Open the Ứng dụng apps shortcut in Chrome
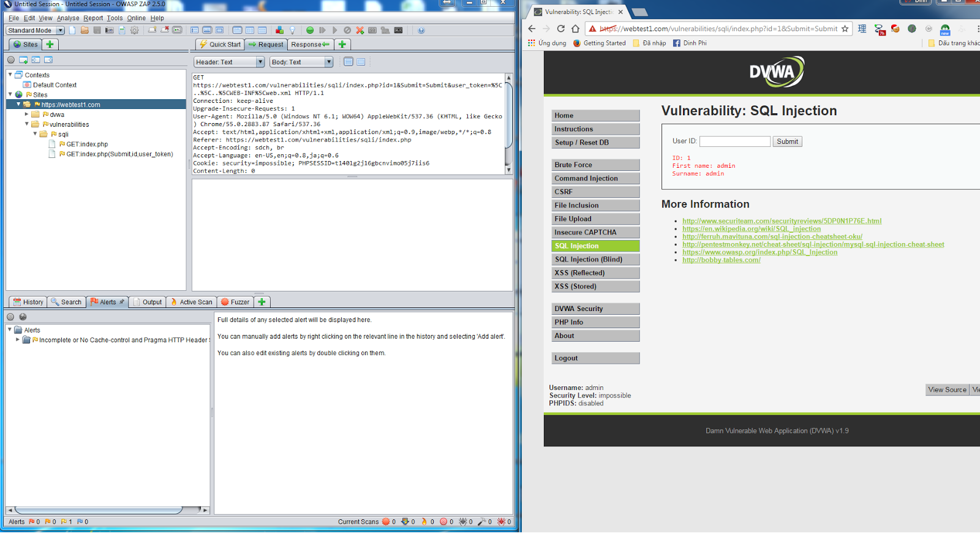980x537 pixels. tap(546, 43)
